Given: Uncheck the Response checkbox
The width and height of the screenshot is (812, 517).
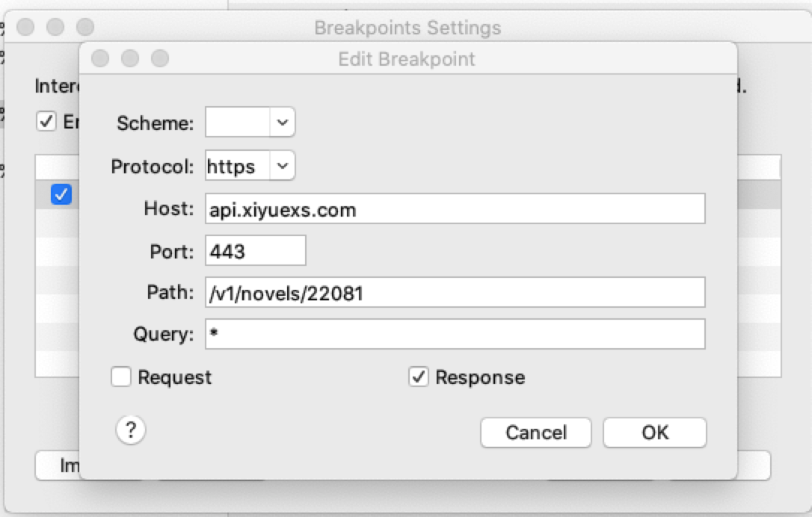Looking at the screenshot, I should tap(419, 377).
